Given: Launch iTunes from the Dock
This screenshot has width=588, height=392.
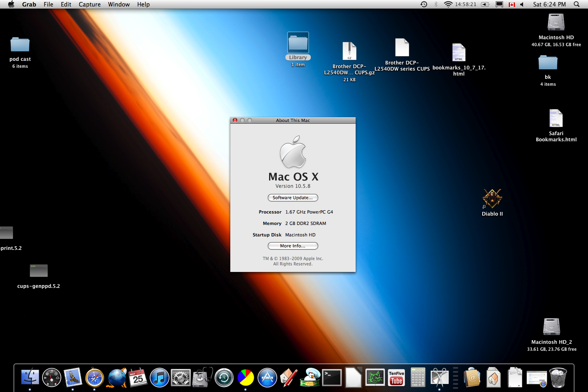Looking at the screenshot, I should (x=160, y=377).
